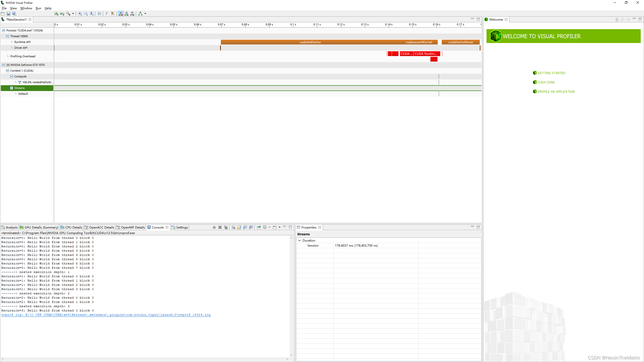
Task: Fit timeline to window zoom icon
Action: point(92,14)
